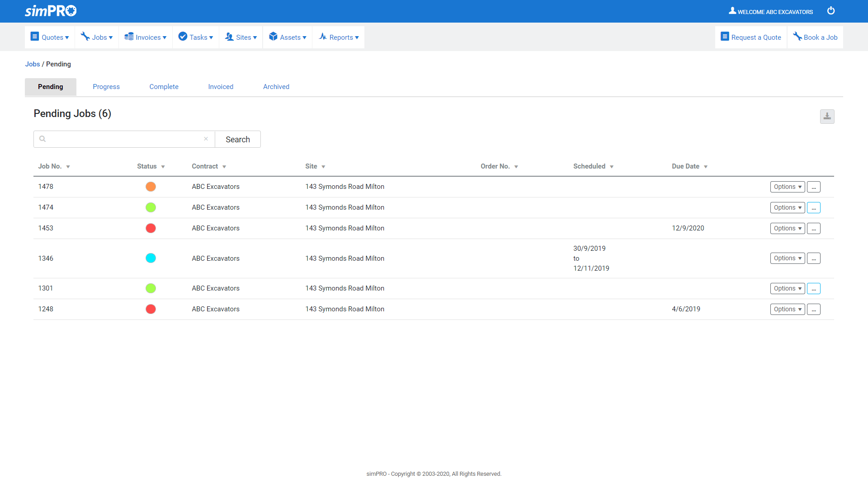Open Options dropdown for job 1346
868x488 pixels.
pyautogui.click(x=788, y=258)
